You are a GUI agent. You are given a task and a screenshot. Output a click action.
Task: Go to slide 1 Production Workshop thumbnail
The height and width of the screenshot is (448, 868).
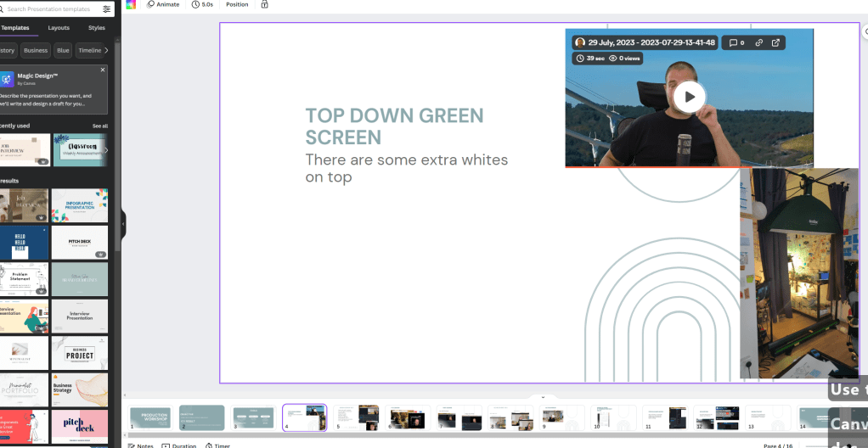click(150, 417)
